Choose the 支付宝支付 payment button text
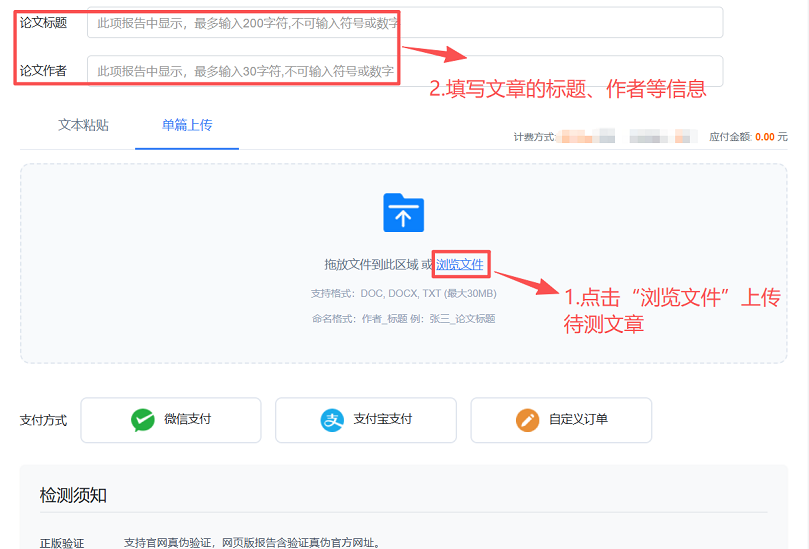 [x=382, y=420]
